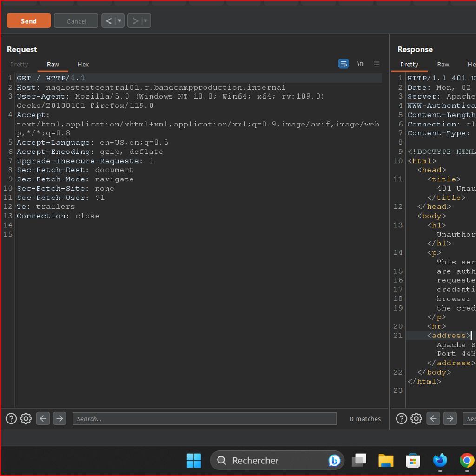Open Bing chat icon in search box
Viewport: 476px width, 476px height.
334,460
